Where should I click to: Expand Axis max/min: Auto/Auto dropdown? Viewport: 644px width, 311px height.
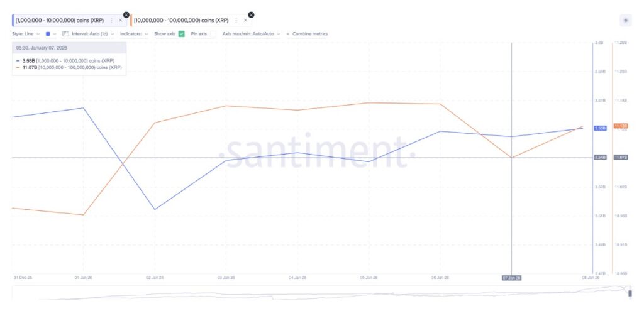(252, 34)
